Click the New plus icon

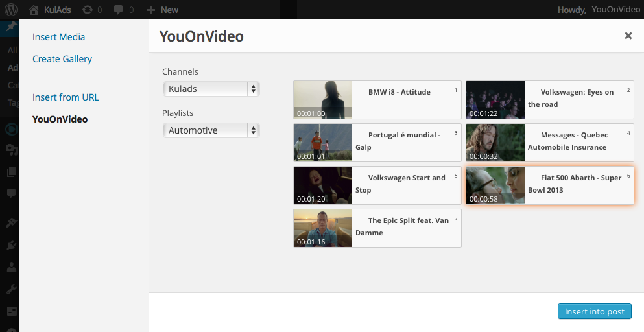click(x=150, y=10)
